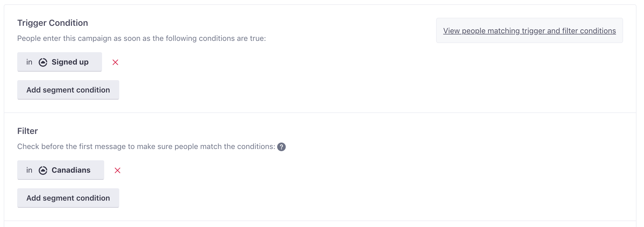Open the help tooltip next to Filter description
The image size is (644, 227).
tap(281, 147)
